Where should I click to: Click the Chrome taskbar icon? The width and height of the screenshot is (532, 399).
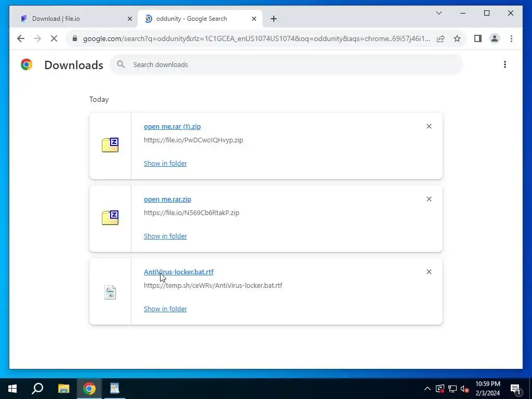tap(89, 389)
